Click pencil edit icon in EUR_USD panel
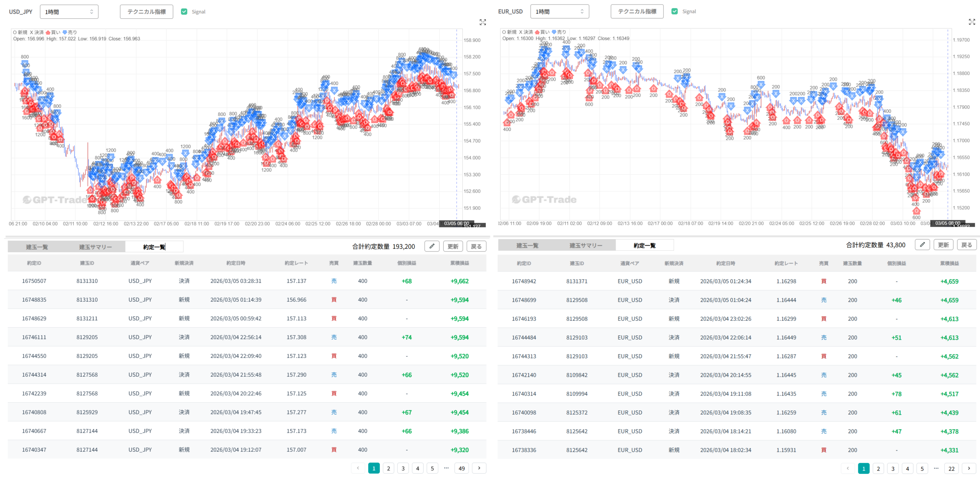This screenshot has width=980, height=477. coord(922,245)
